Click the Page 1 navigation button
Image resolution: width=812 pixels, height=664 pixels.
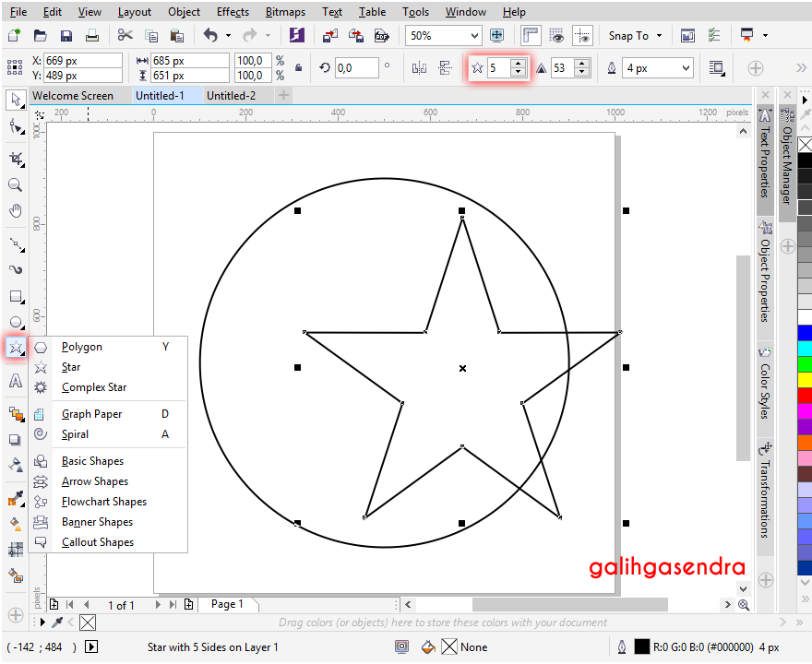point(228,604)
